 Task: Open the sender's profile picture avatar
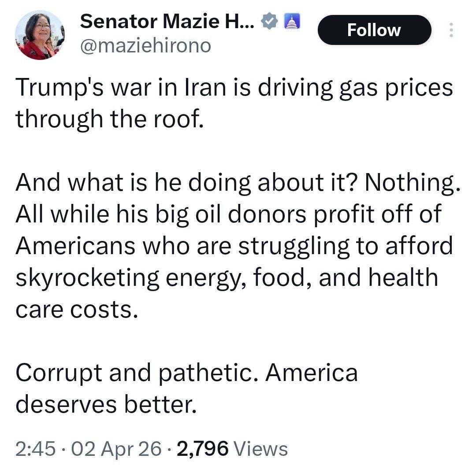tap(39, 35)
